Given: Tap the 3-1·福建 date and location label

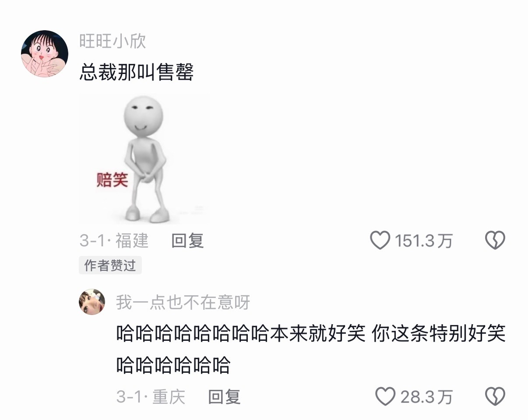Looking at the screenshot, I should click(114, 241).
